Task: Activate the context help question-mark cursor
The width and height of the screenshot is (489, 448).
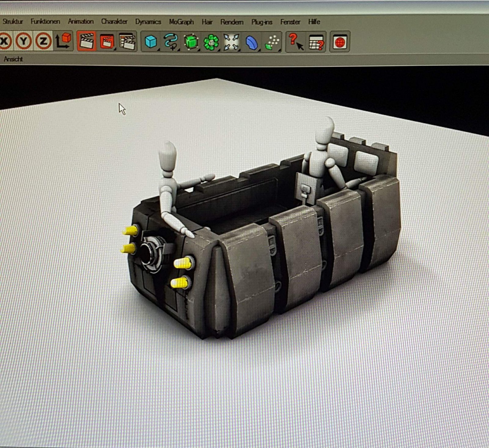Action: click(x=296, y=42)
